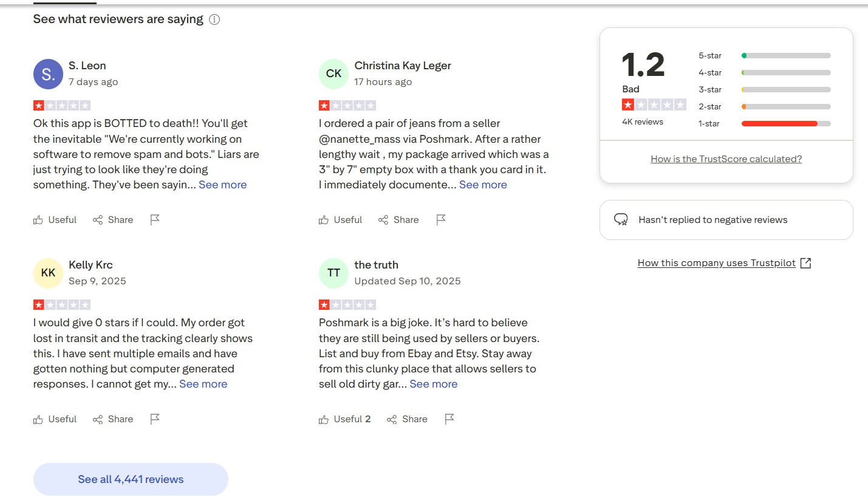Click the external link icon beside 'How this company uses Trustpilot'

tap(806, 263)
